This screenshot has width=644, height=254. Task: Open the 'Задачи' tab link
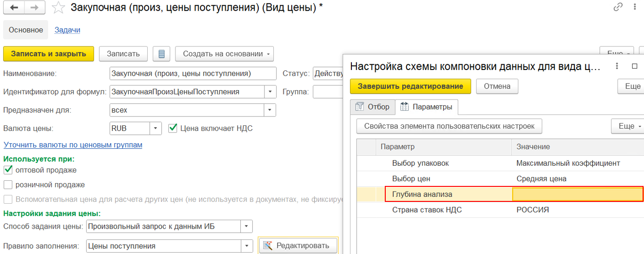coord(67,30)
